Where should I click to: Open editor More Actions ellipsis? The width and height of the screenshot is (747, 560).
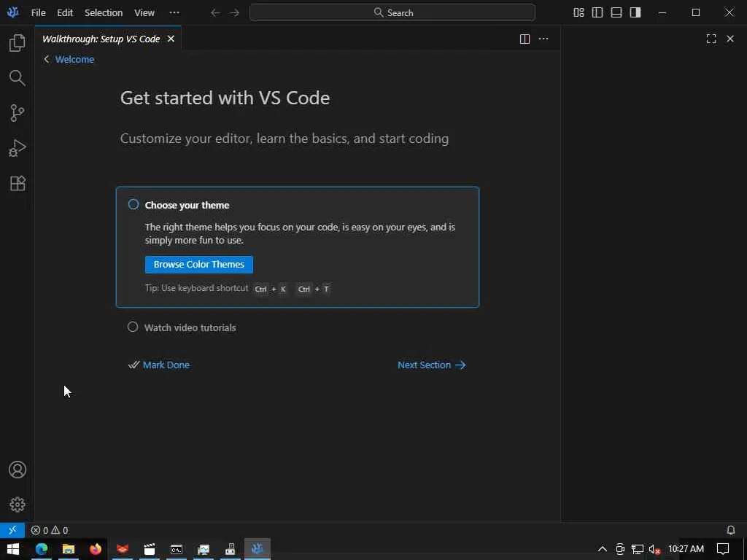tap(543, 39)
